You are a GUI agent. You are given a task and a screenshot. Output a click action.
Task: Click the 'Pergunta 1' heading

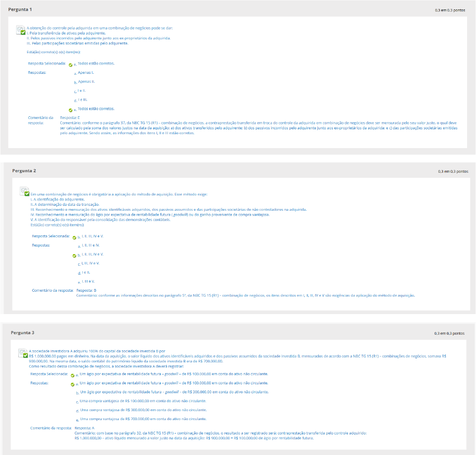(x=20, y=9)
